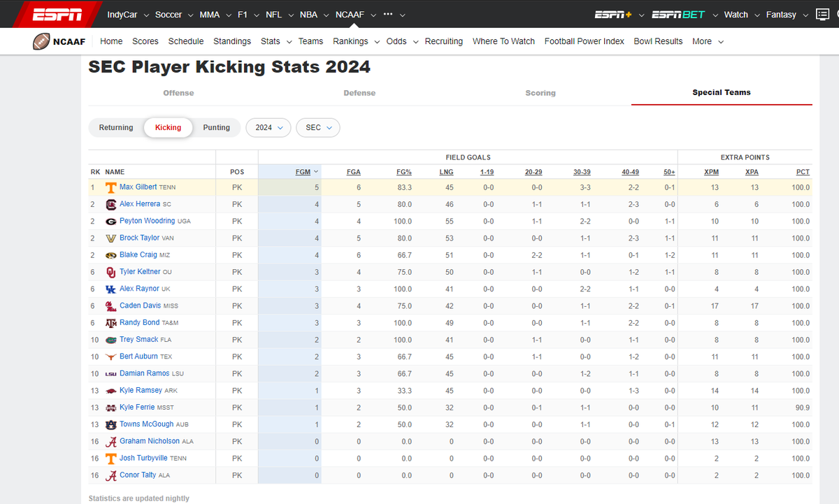The width and height of the screenshot is (839, 504).
Task: Click the Tennessee logo beside Max Gilbert
Action: click(x=110, y=187)
